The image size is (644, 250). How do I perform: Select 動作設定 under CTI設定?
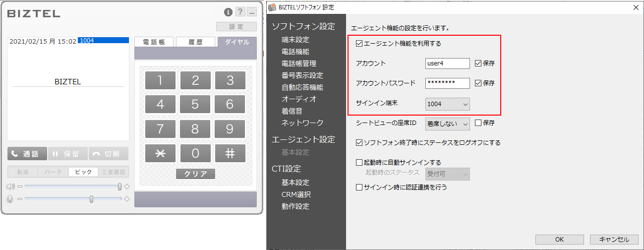coord(295,206)
